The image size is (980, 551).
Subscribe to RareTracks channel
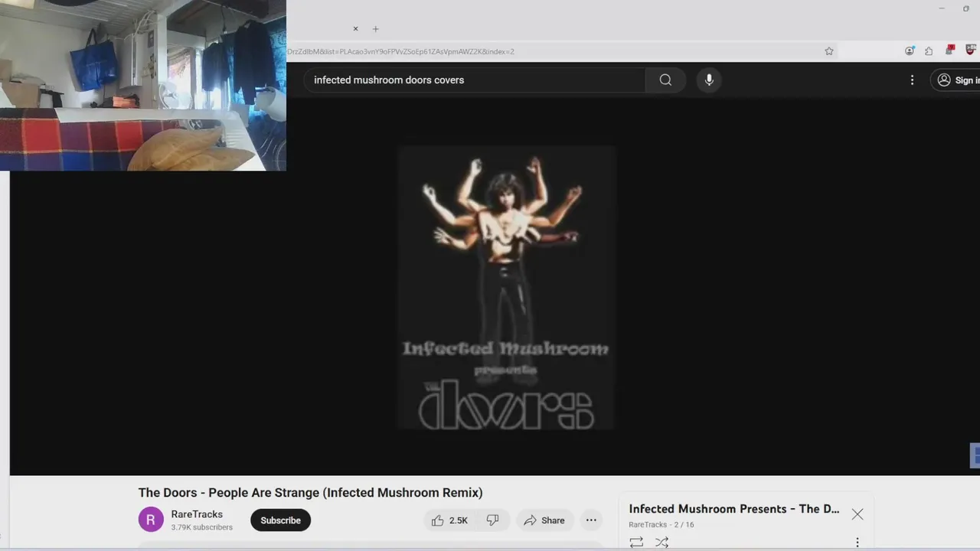pos(280,520)
